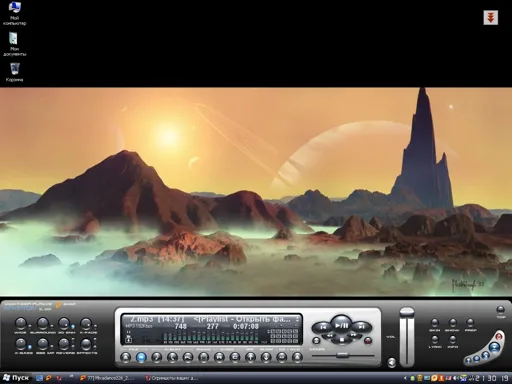Toggle the LED beside the SURROUND knob
Viewport: 512px width, 384px height.
pyautogui.click(x=52, y=327)
